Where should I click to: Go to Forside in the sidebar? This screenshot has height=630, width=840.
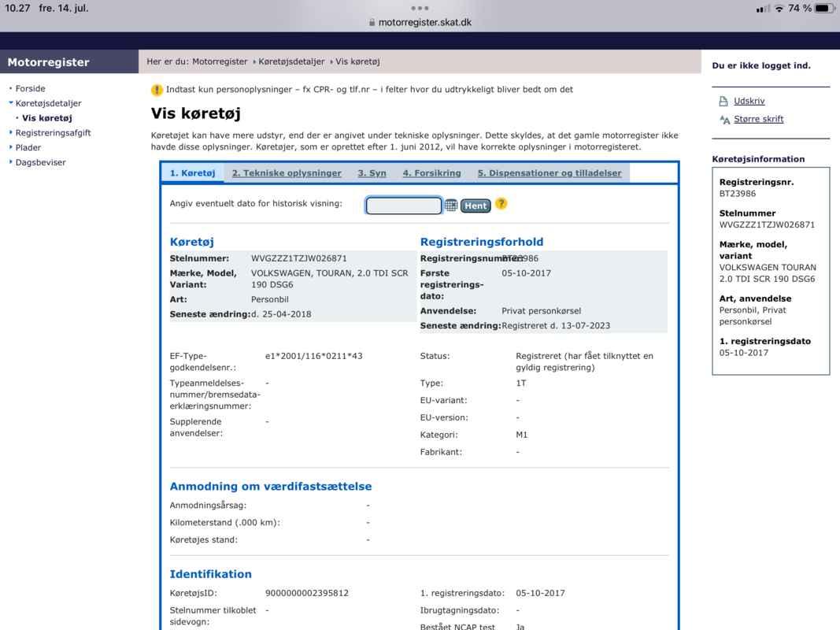[30, 89]
